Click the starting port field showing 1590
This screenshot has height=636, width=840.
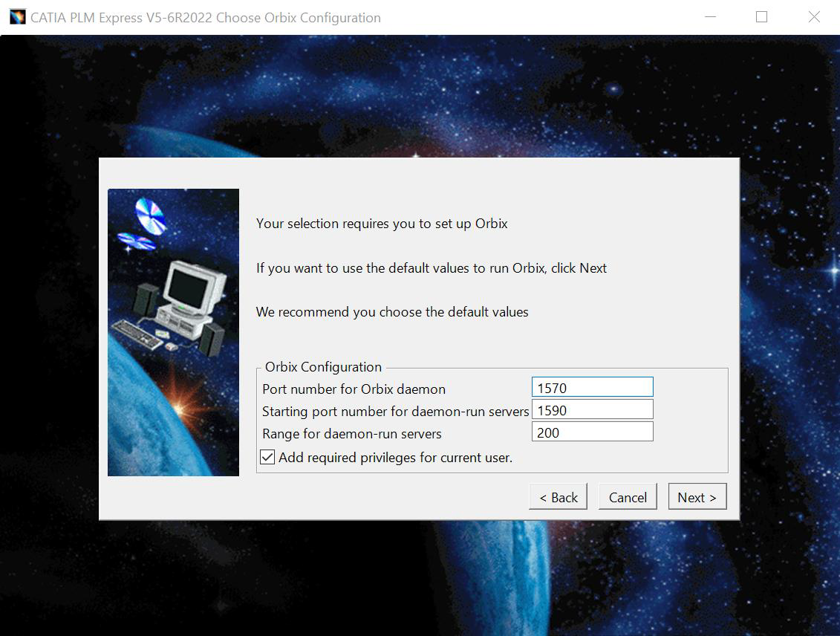[592, 410]
